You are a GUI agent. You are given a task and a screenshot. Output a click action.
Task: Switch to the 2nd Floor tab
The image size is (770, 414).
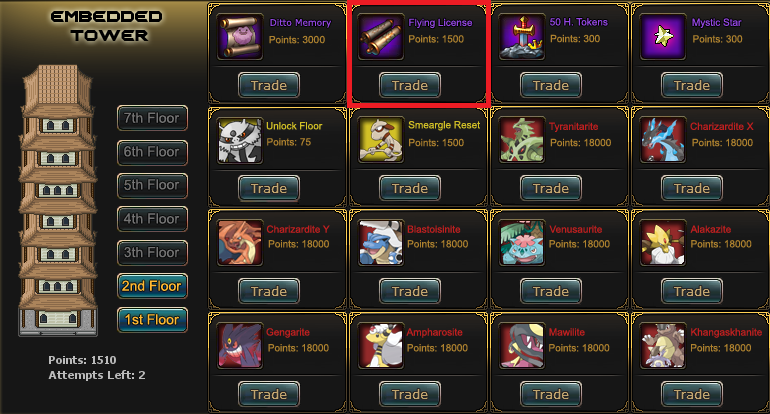(x=152, y=286)
